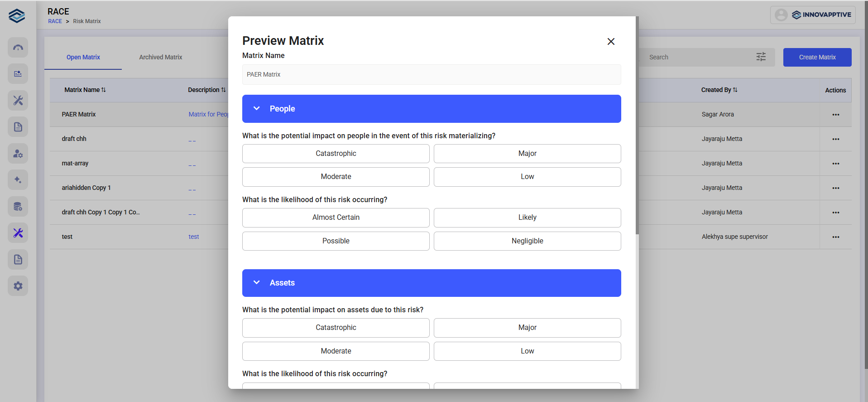Collapse the Assets section chevron
This screenshot has height=402, width=868.
click(257, 283)
